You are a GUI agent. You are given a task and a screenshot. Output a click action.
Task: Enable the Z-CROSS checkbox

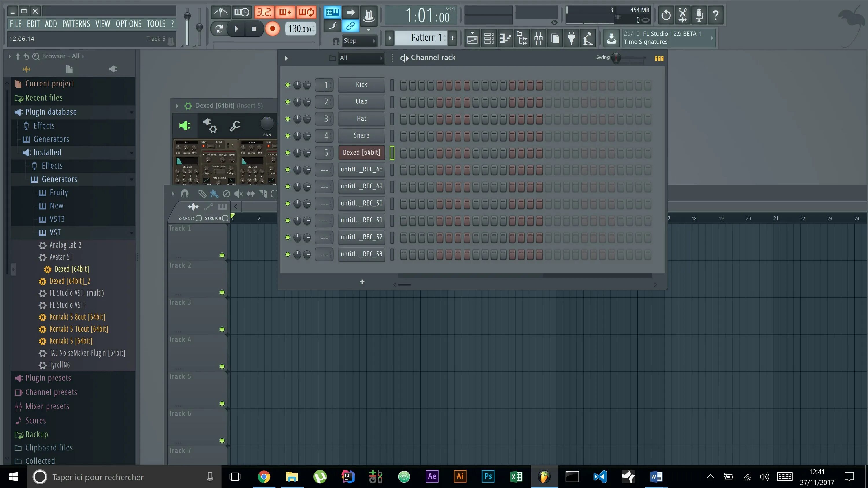[x=199, y=218]
